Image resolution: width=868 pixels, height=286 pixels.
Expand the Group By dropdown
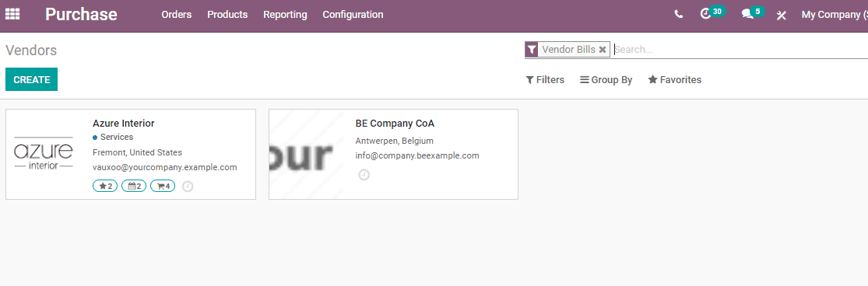click(x=606, y=80)
